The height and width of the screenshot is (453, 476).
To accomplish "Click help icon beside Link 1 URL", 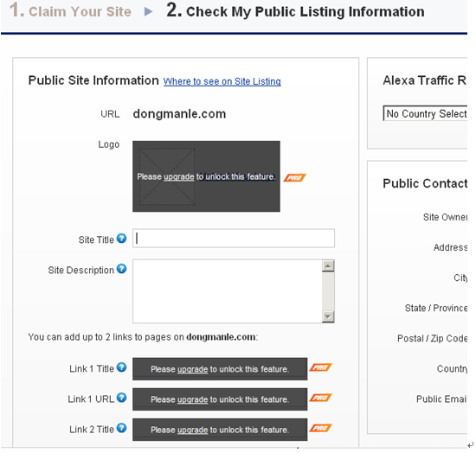I will pyautogui.click(x=121, y=398).
